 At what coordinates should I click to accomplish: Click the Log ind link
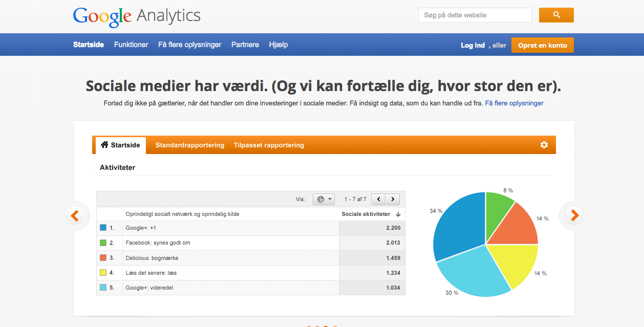coord(473,45)
